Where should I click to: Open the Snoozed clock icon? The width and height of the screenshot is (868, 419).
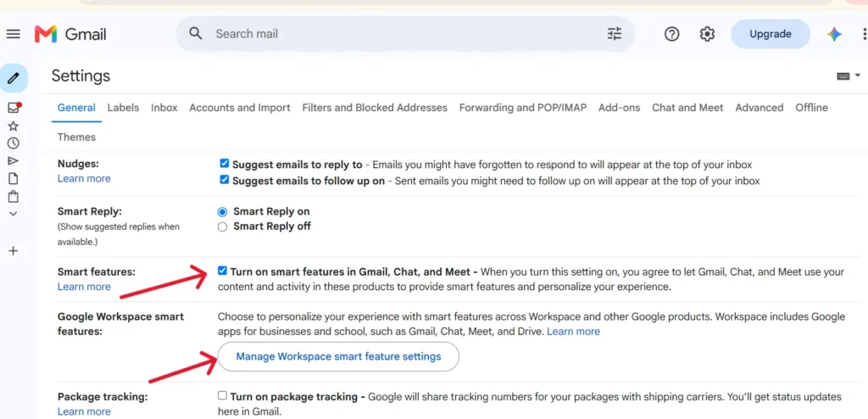click(x=14, y=143)
